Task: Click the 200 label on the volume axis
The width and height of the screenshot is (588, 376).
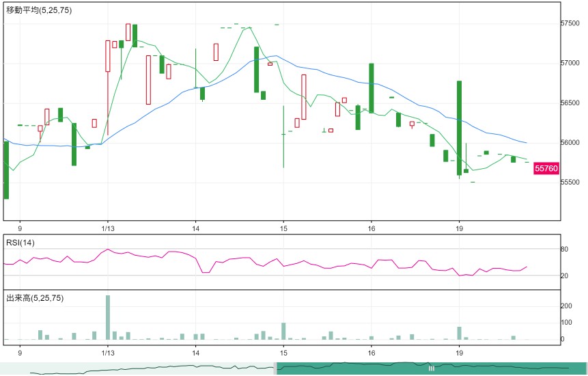Action: pos(566,306)
